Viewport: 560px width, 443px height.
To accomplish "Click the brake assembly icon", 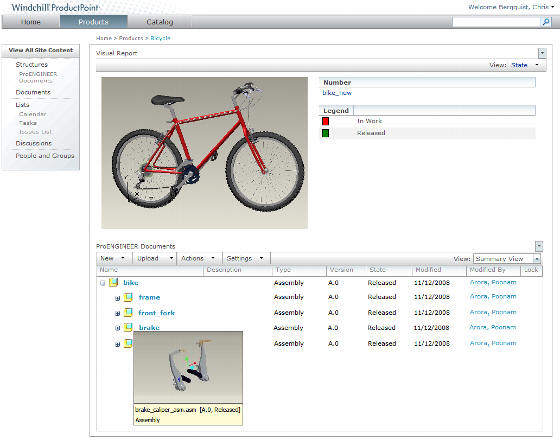I will pyautogui.click(x=128, y=327).
